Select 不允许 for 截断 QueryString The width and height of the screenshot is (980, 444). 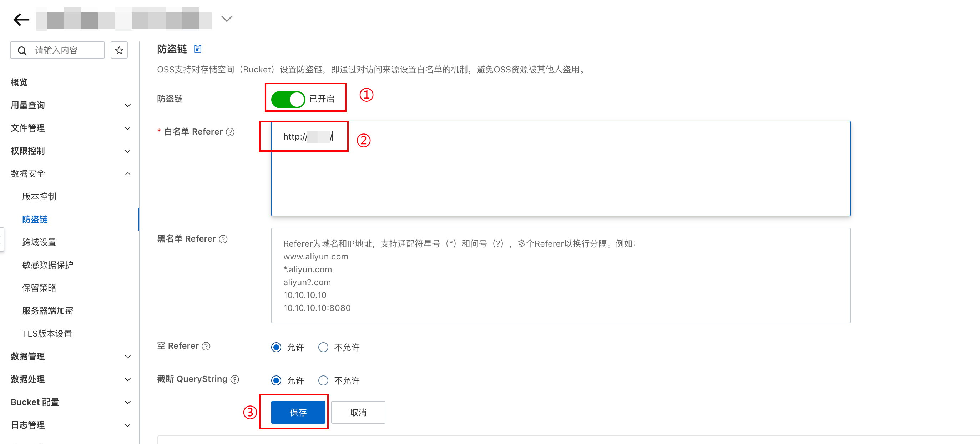323,380
